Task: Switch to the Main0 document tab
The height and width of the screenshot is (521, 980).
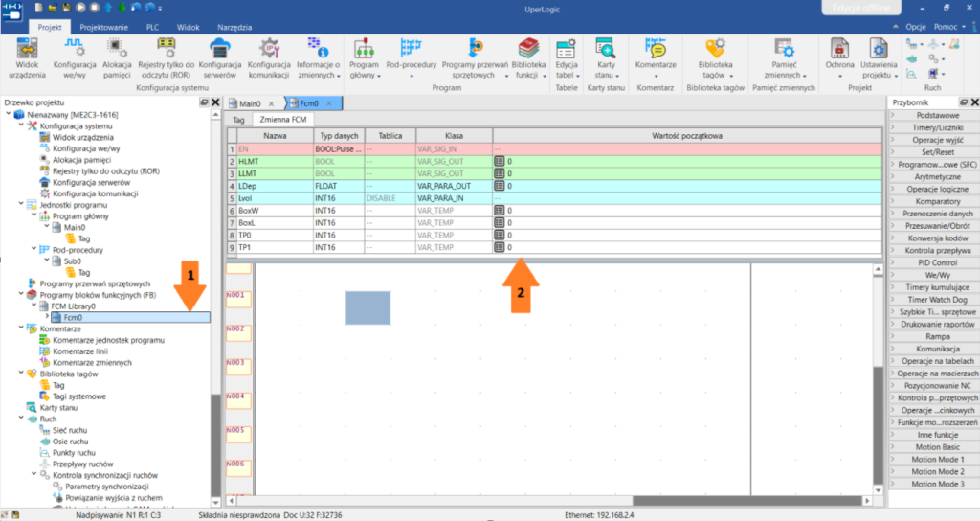Action: 250,103
